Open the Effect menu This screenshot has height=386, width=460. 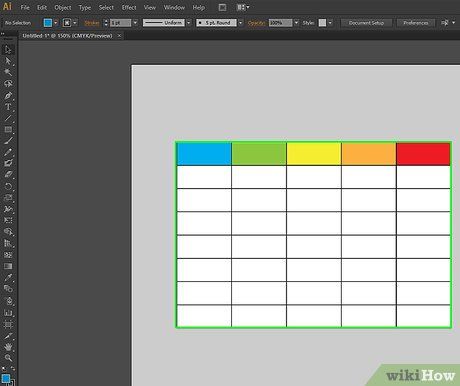[x=129, y=7]
